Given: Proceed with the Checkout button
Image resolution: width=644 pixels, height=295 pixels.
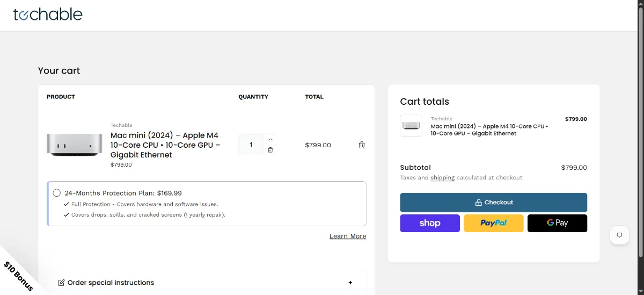Looking at the screenshot, I should click(494, 203).
